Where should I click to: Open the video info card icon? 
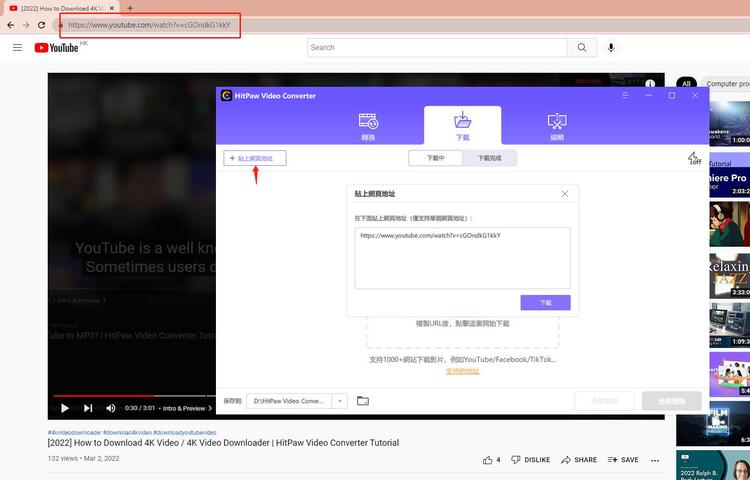click(x=650, y=83)
